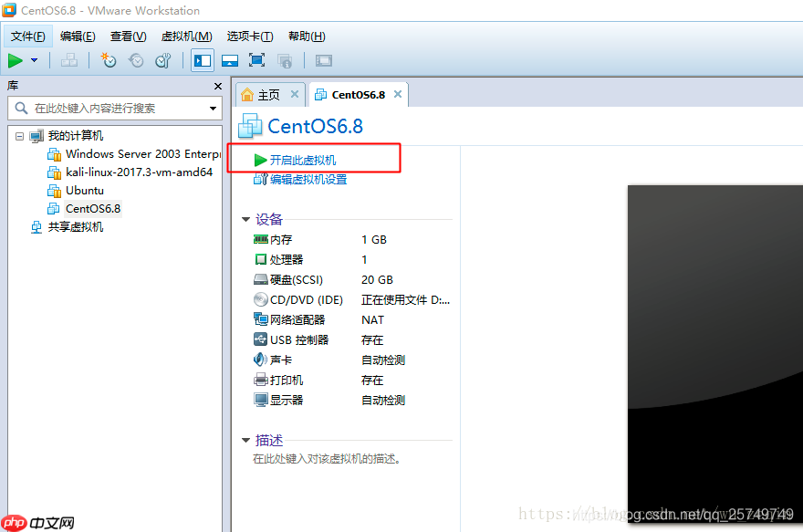Close the 库 library panel

point(218,86)
